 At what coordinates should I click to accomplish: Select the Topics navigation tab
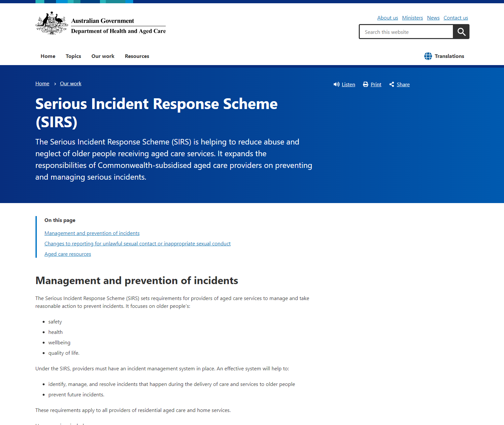click(73, 56)
